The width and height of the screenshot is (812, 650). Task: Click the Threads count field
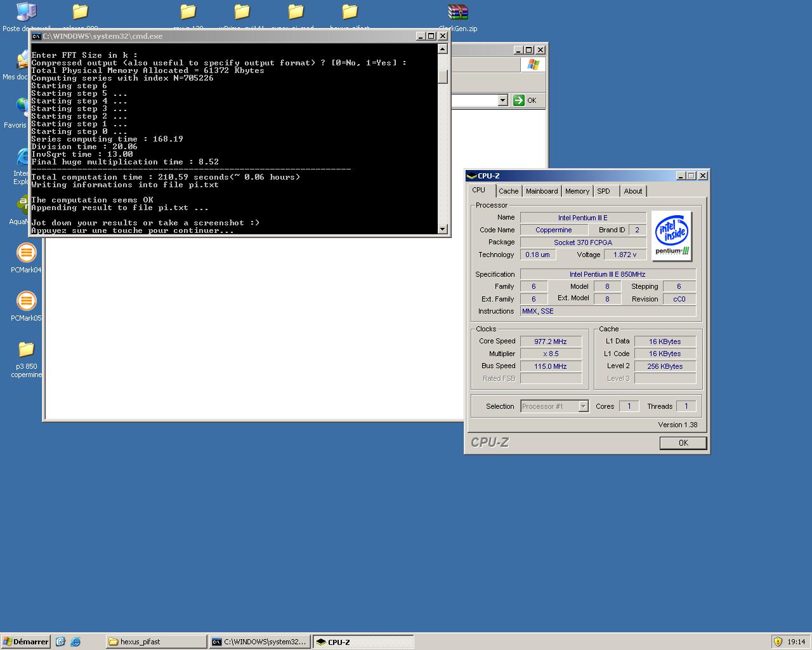686,406
